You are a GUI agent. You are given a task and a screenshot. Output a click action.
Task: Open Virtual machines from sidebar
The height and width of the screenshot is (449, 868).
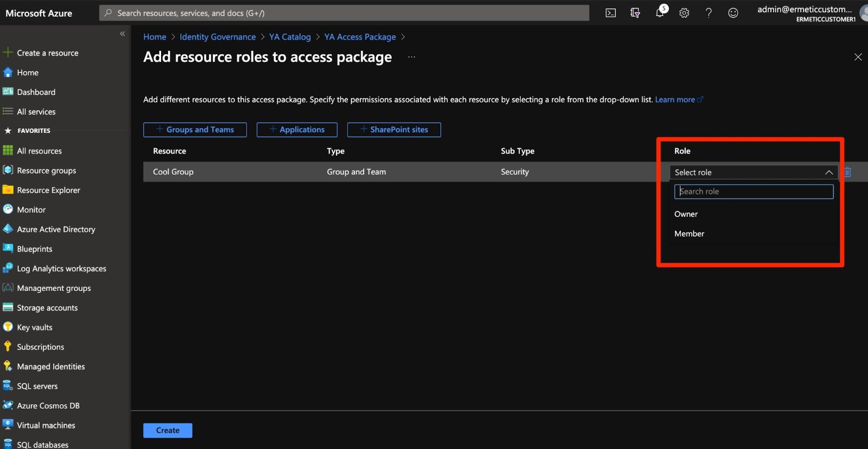pyautogui.click(x=46, y=425)
